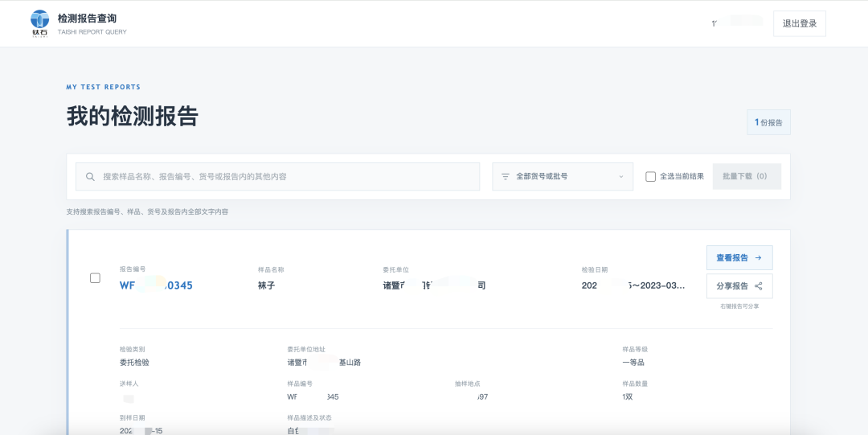Open the report number link ending 0345
The height and width of the screenshot is (435, 868).
[156, 286]
